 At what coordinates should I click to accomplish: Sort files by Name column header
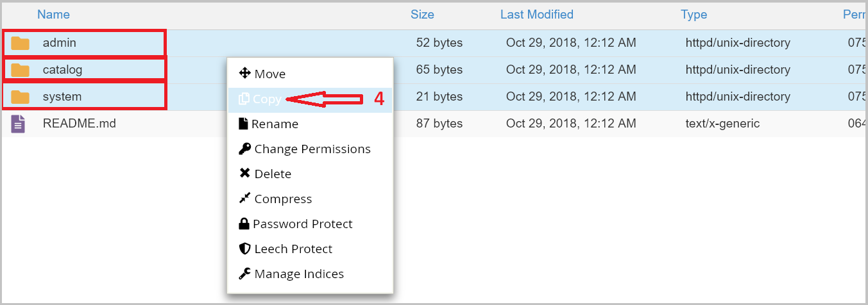54,14
